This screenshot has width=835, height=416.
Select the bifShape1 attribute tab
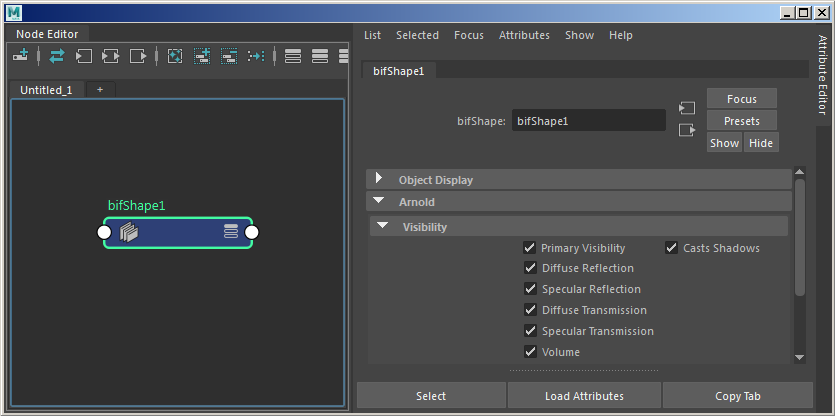(398, 71)
